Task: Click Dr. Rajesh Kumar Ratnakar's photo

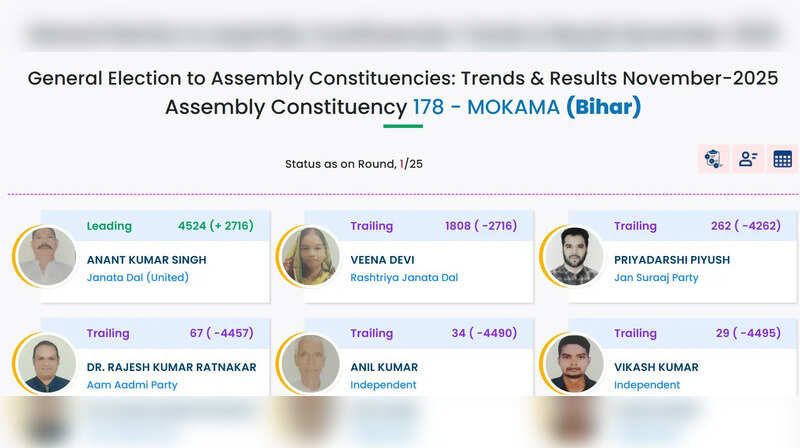Action: coord(47,363)
